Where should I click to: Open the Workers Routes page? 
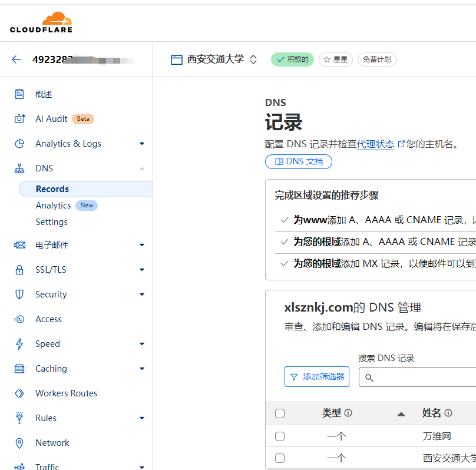click(x=67, y=393)
